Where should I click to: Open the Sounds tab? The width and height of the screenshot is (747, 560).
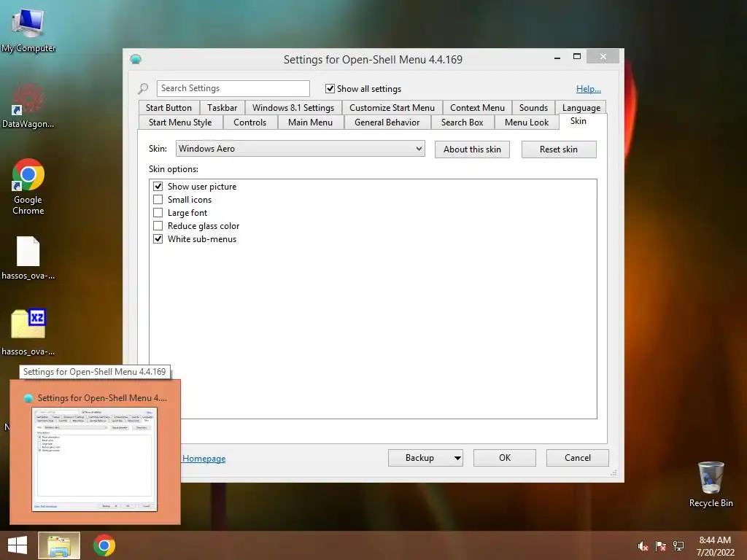533,108
